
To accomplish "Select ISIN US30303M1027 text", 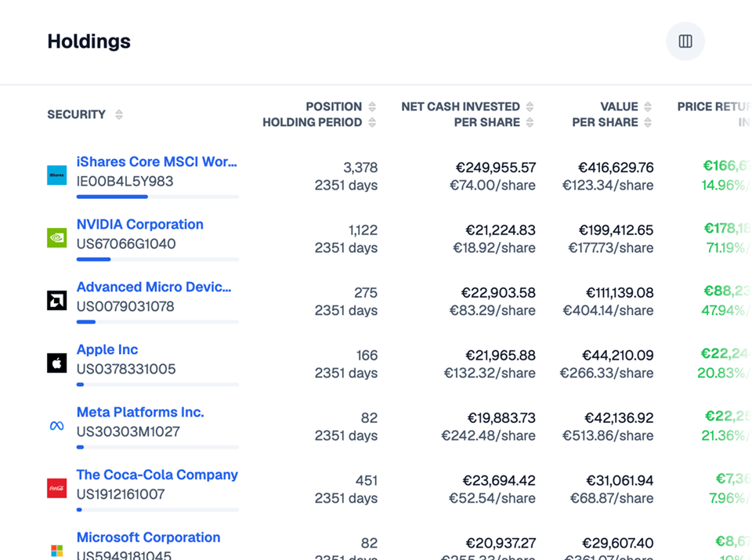I will click(x=128, y=432).
